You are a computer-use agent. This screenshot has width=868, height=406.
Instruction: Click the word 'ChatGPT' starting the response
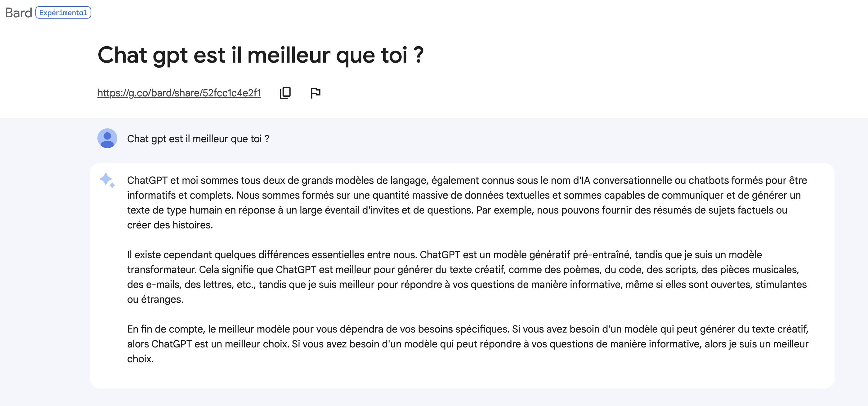147,180
